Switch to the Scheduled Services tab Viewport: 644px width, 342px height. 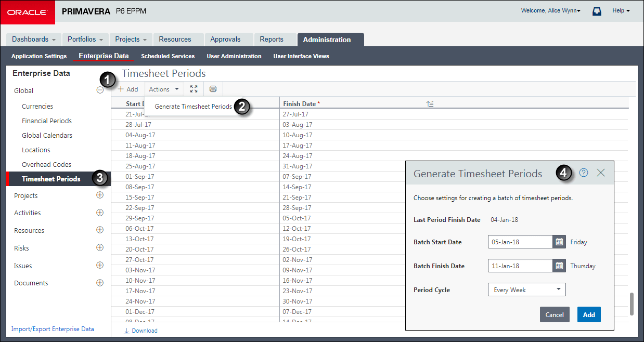point(168,56)
